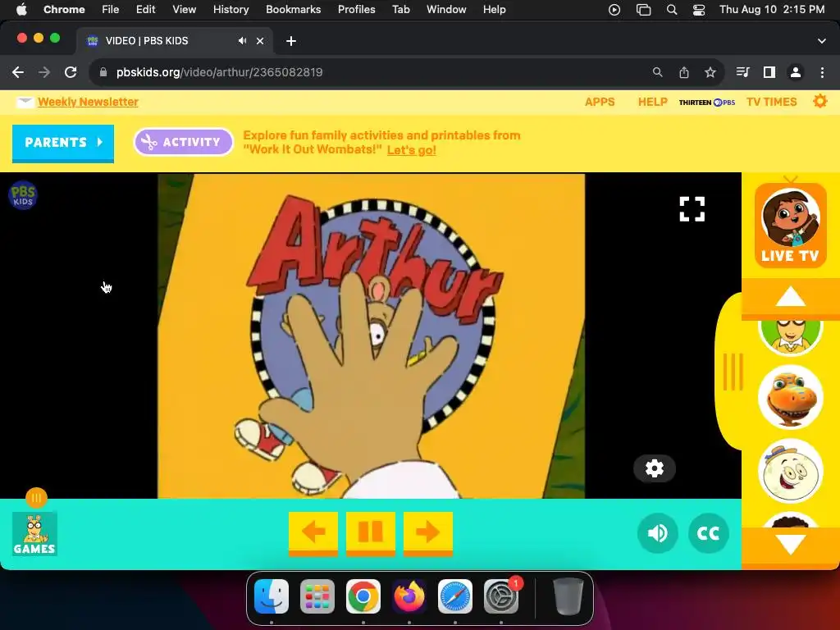
Task: Go to previous video with left arrow
Action: point(313,532)
